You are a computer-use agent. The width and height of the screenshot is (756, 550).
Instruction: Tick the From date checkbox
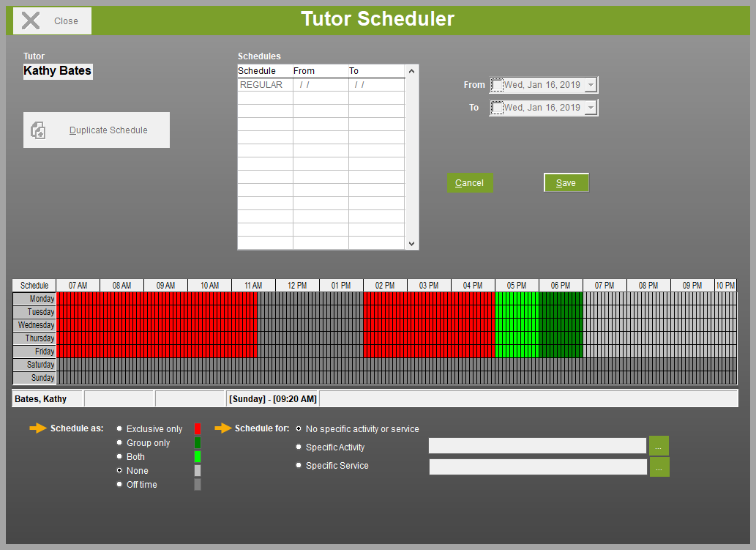(x=497, y=85)
